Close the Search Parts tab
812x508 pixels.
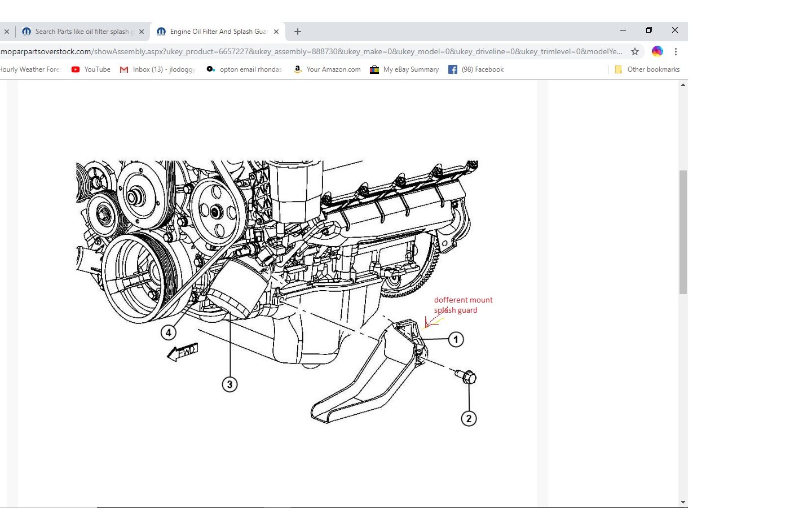click(x=142, y=32)
